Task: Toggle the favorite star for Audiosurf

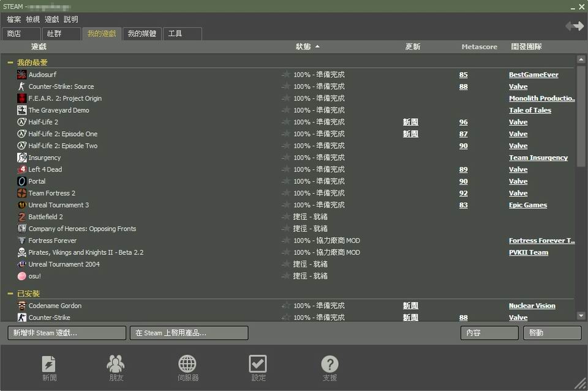Action: 285,75
